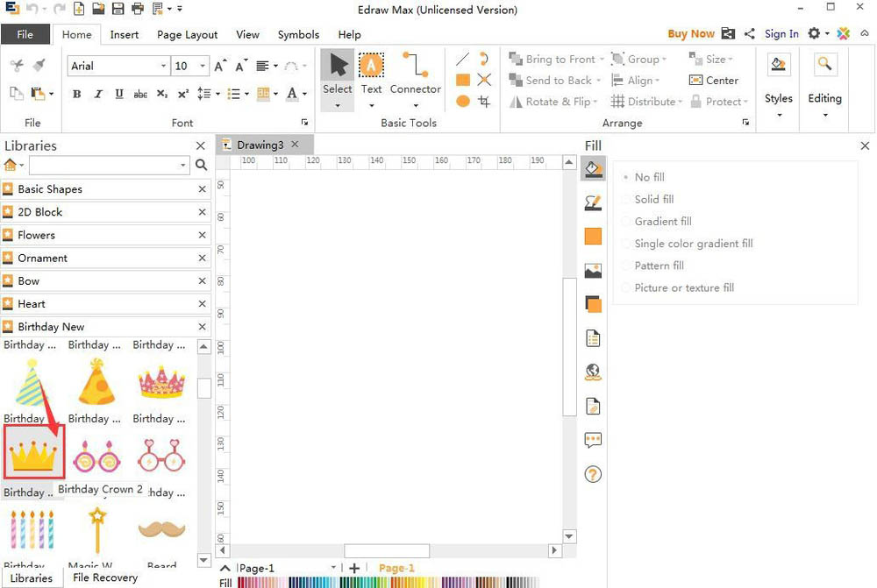This screenshot has height=588, width=877.
Task: Select the Solid fill option
Action: click(653, 199)
